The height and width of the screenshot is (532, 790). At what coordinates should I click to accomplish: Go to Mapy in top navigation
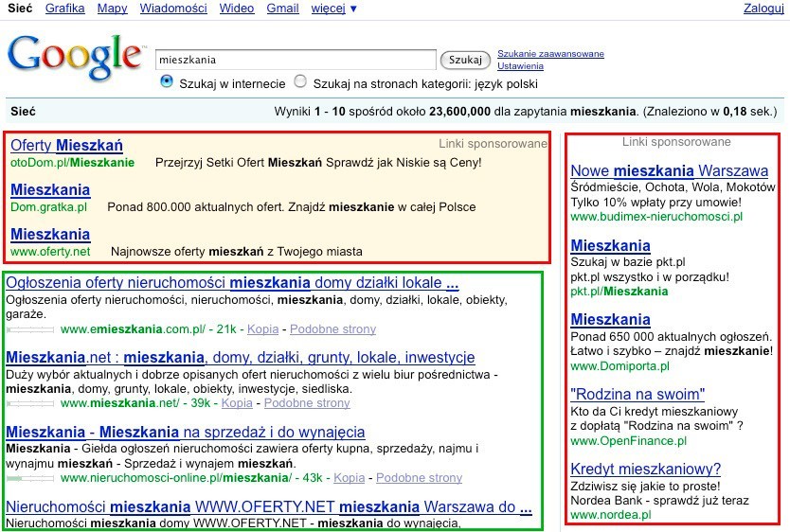(112, 9)
